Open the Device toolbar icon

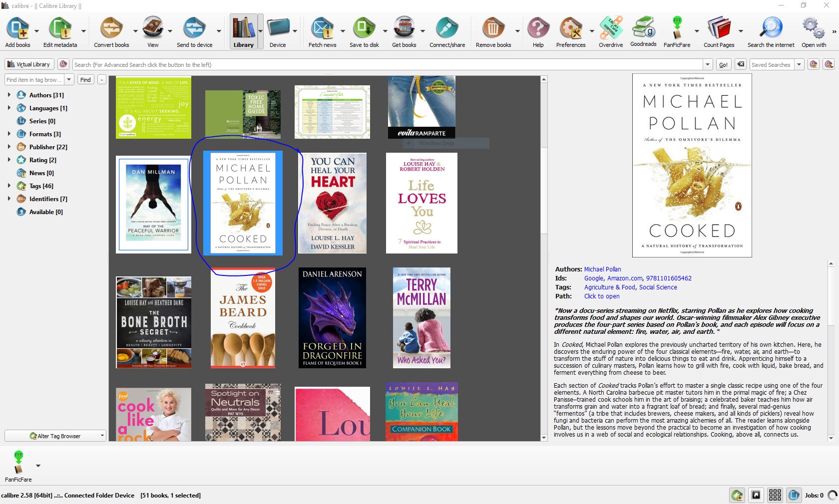278,28
